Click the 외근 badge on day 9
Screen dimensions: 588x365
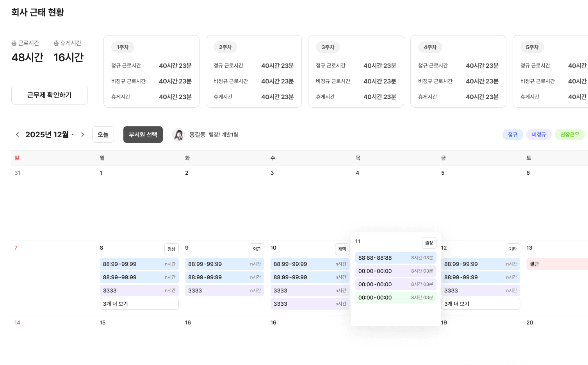[257, 249]
